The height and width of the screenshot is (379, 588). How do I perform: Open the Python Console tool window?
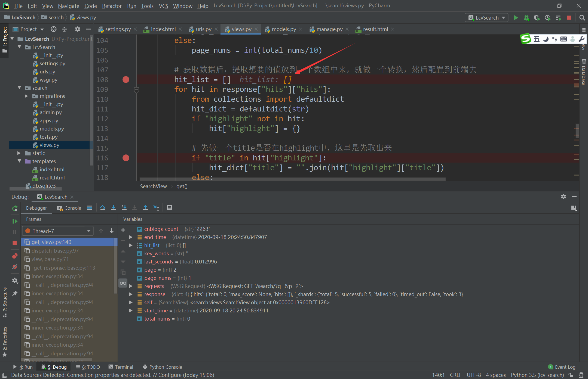coord(163,367)
